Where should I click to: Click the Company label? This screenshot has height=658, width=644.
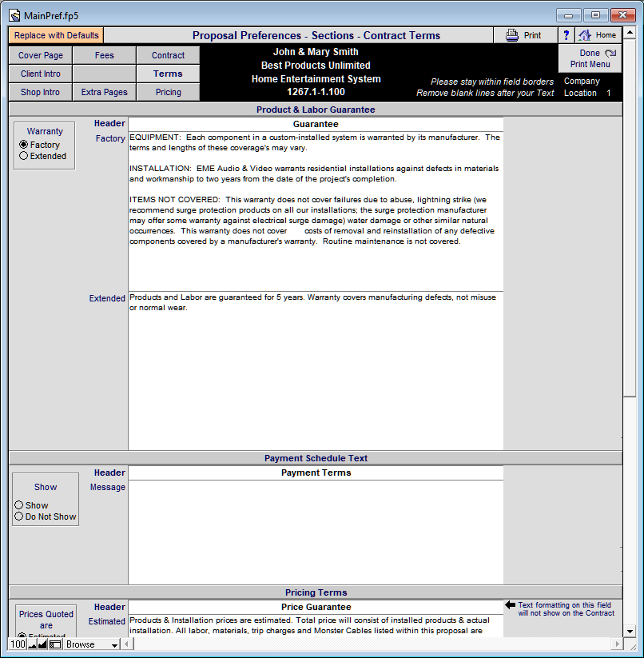(582, 81)
